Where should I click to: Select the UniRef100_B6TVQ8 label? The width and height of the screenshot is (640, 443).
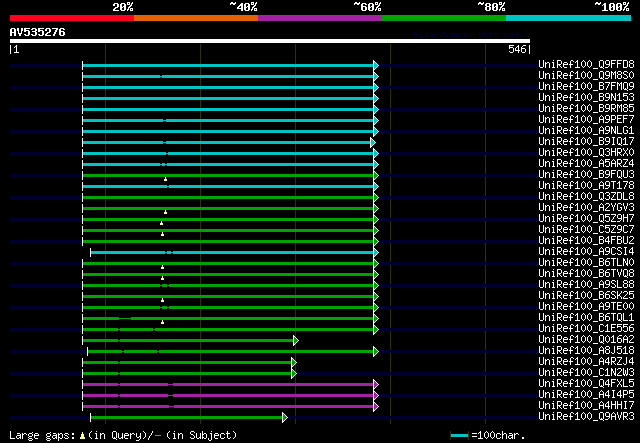586,274
